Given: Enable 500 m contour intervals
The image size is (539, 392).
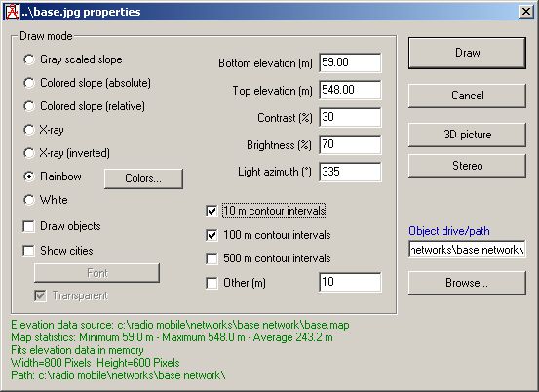Looking at the screenshot, I should (x=212, y=258).
